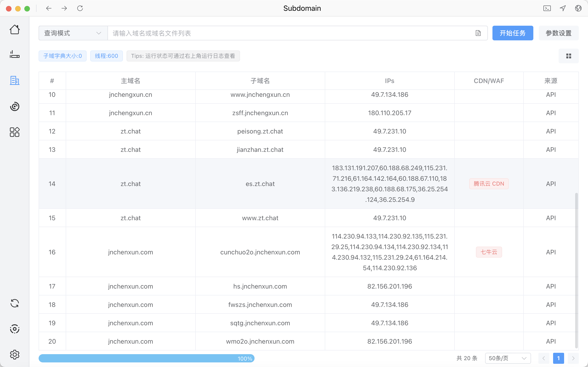588x367 pixels.
Task: Open the port scan sidebar icon
Action: pyautogui.click(x=14, y=54)
